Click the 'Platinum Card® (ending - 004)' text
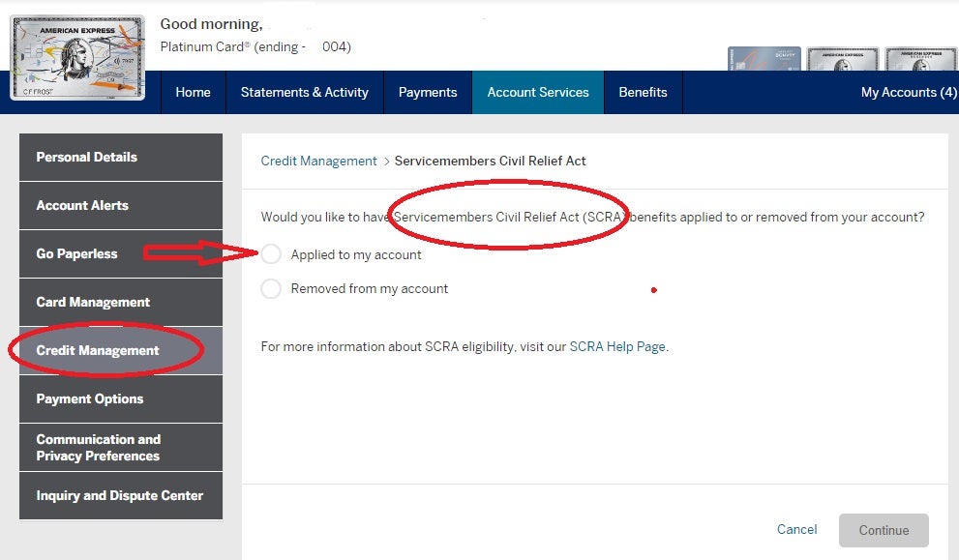959x560 pixels. click(x=255, y=47)
